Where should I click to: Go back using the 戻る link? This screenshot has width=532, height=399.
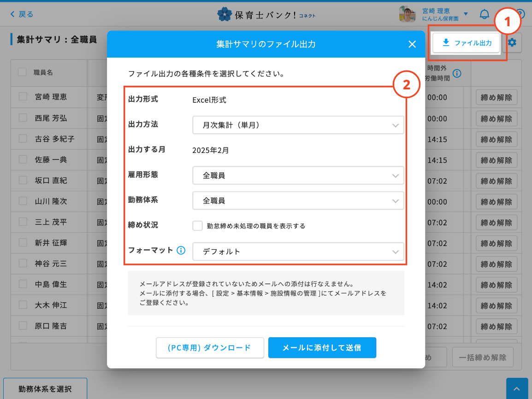22,14
